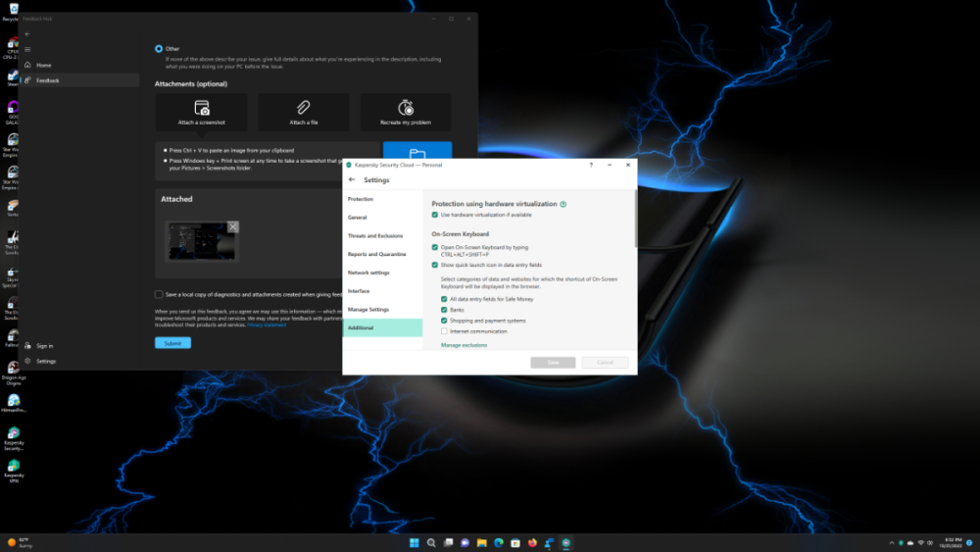Open Kaspersky help question mark icon
Viewport: 980px width, 552px height.
(x=591, y=165)
